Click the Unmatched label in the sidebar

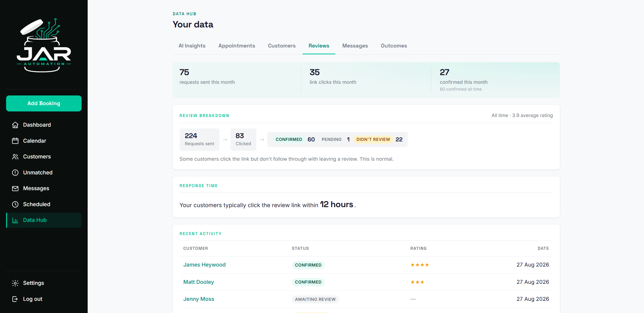[38, 173]
